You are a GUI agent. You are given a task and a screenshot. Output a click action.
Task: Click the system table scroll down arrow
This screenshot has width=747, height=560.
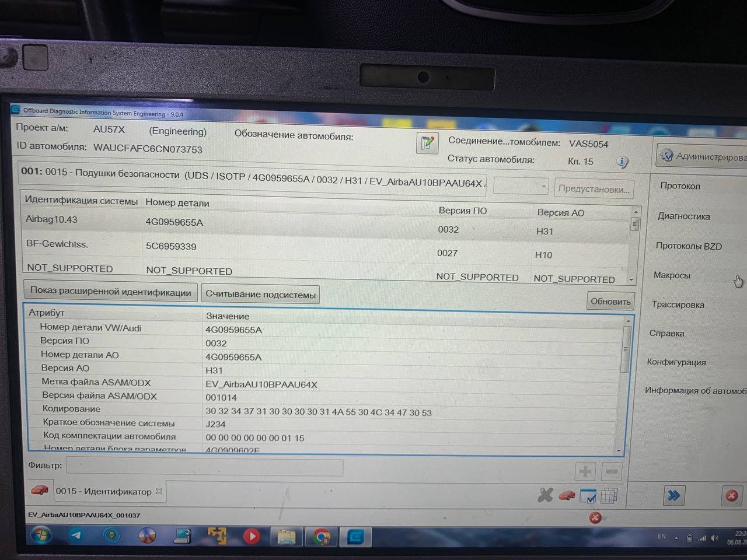pos(631,280)
